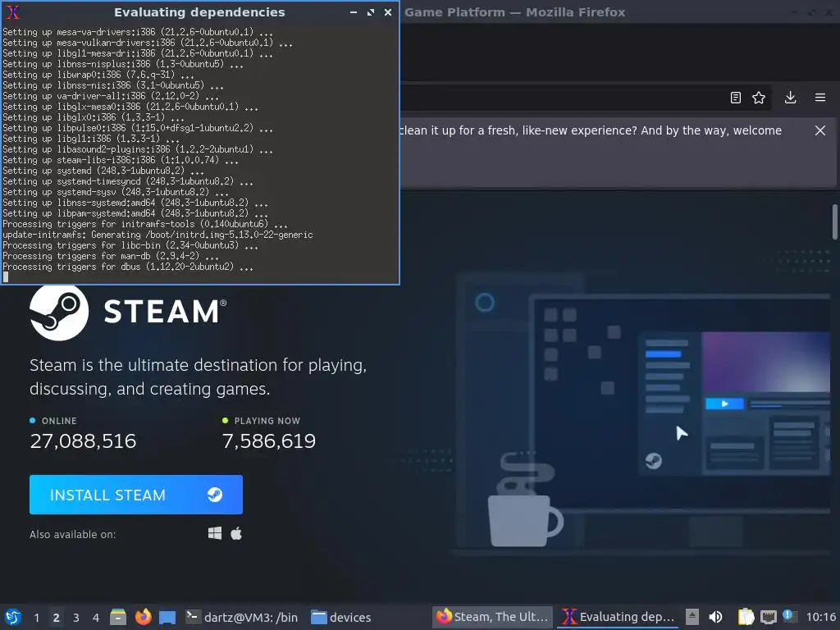Viewport: 840px width, 630px height.
Task: Click the PLAYING NOW count 7,586,619
Action: coord(269,441)
